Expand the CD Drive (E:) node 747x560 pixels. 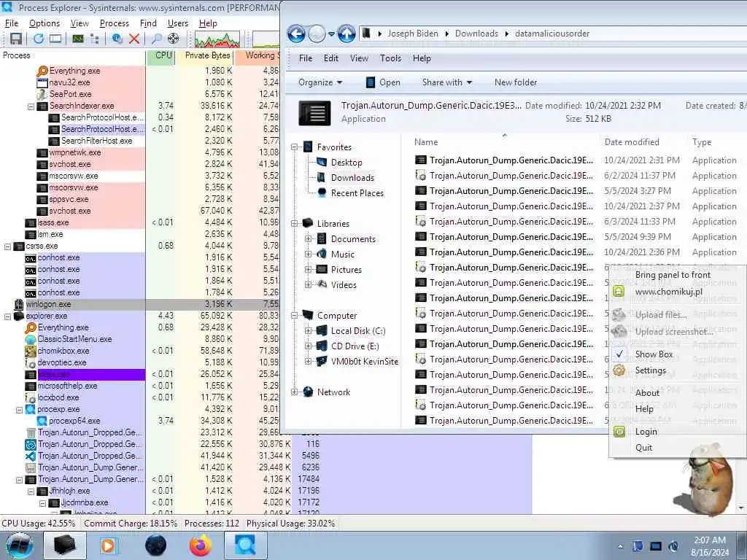point(309,346)
